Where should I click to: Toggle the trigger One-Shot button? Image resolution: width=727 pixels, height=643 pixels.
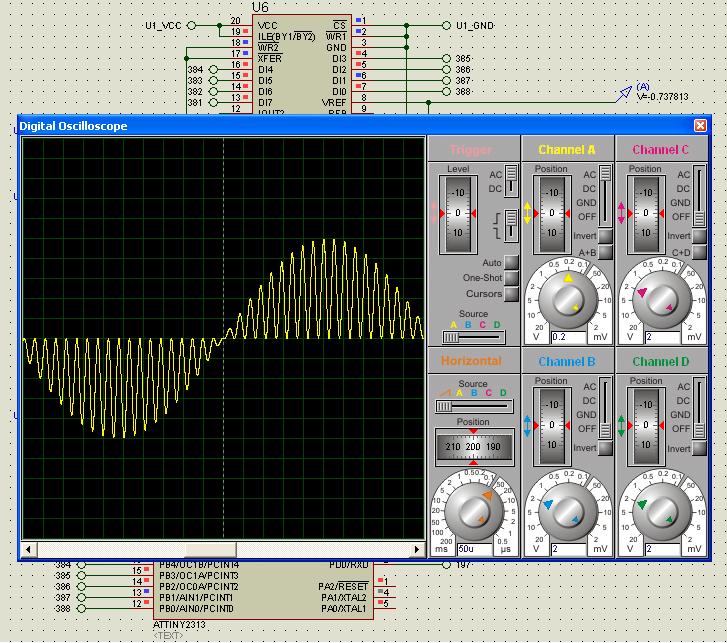[x=511, y=278]
